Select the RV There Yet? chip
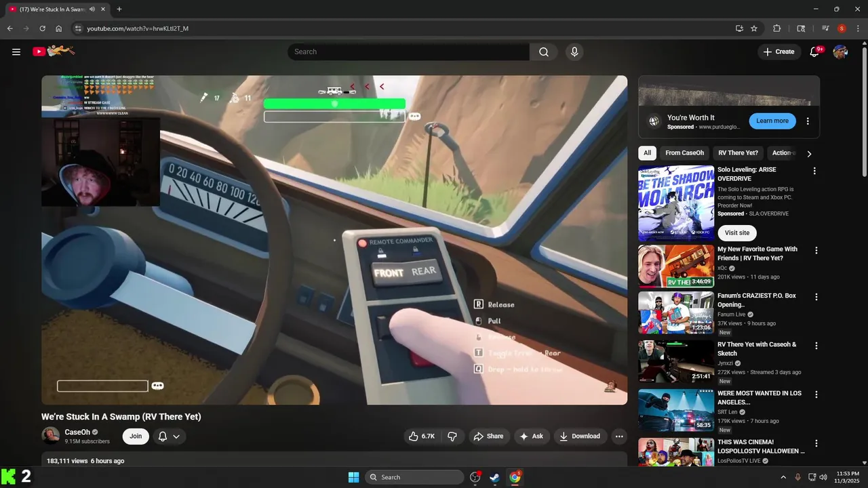The width and height of the screenshot is (868, 488). click(x=738, y=153)
